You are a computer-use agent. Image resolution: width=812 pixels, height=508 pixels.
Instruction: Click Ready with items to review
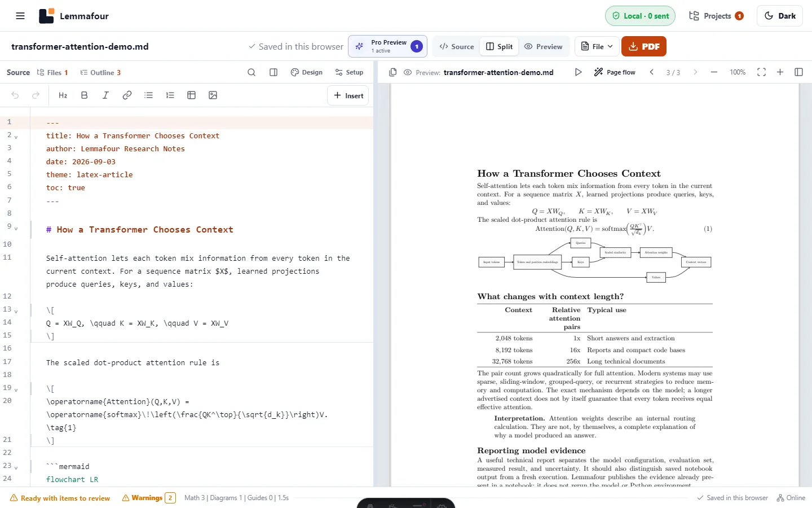[60, 498]
